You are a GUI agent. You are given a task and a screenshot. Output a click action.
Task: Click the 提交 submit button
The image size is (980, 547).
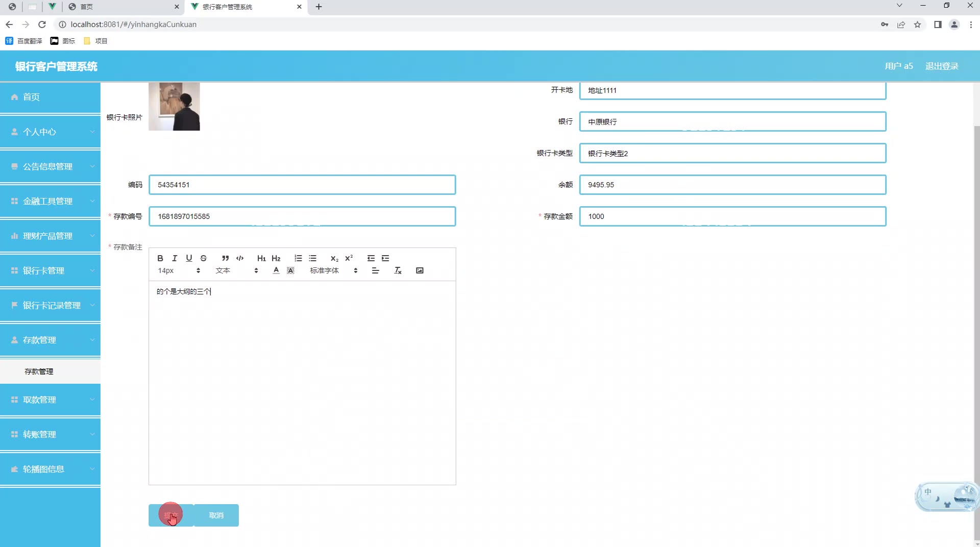171,515
